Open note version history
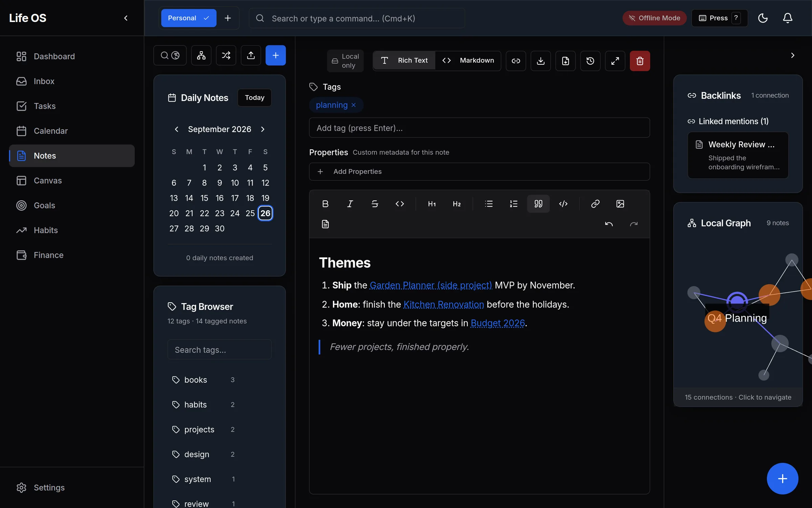Image resolution: width=812 pixels, height=508 pixels. pyautogui.click(x=590, y=61)
